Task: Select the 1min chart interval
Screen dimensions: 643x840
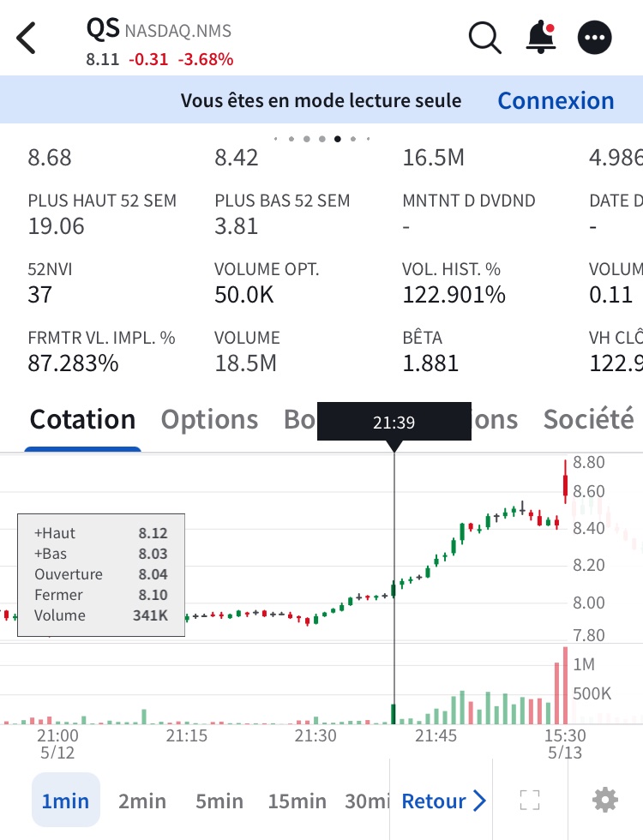Action: click(x=65, y=801)
